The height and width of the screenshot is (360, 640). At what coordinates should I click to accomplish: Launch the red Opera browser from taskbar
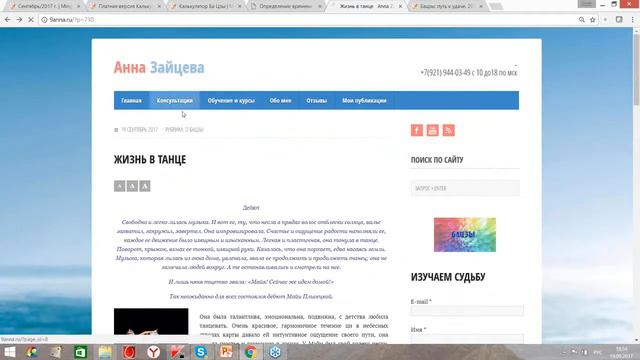129,352
